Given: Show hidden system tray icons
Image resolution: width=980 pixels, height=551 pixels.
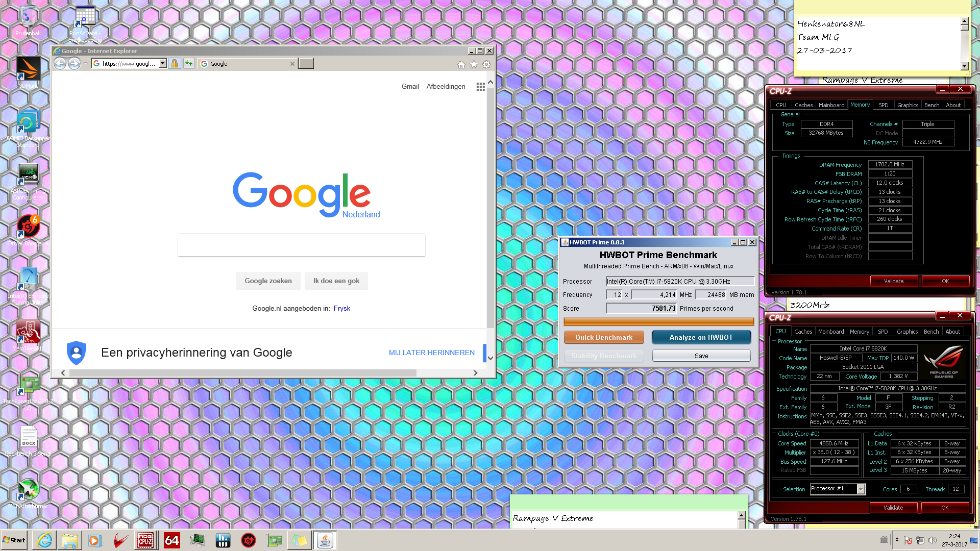Looking at the screenshot, I should tap(897, 540).
